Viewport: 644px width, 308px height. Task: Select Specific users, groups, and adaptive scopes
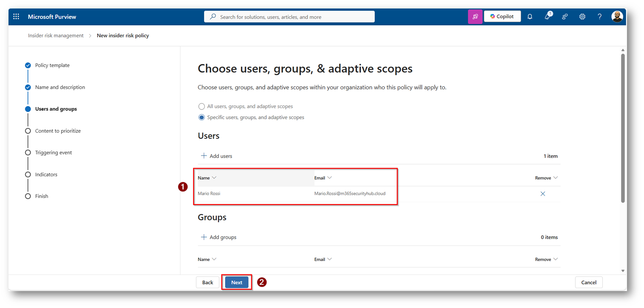[x=202, y=117]
